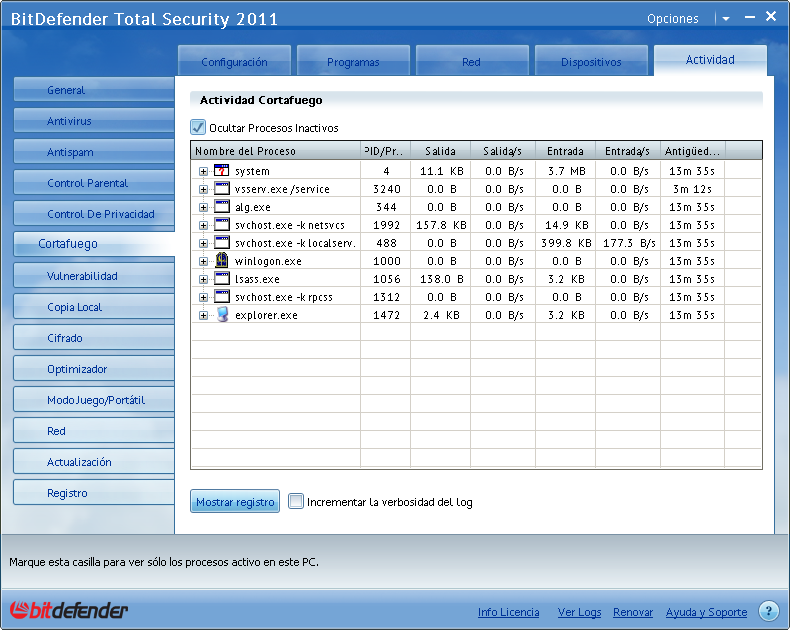Viewport: 790px width, 630px height.
Task: Click the explorer.exe process icon
Action: pyautogui.click(x=222, y=315)
